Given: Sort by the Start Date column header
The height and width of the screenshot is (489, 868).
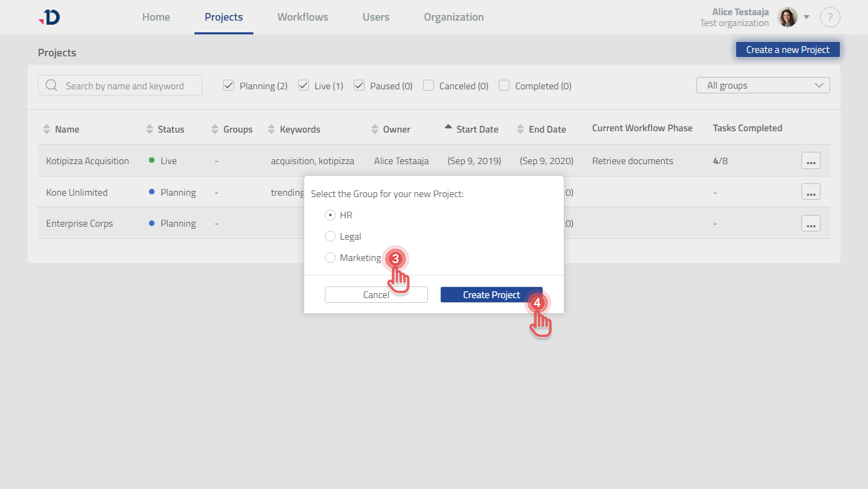Looking at the screenshot, I should [477, 129].
